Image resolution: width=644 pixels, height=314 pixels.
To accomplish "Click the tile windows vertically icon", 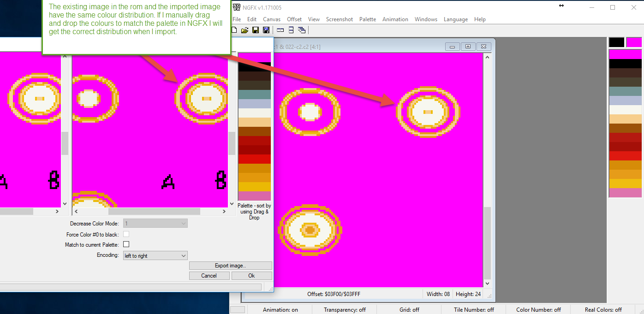I will 291,30.
